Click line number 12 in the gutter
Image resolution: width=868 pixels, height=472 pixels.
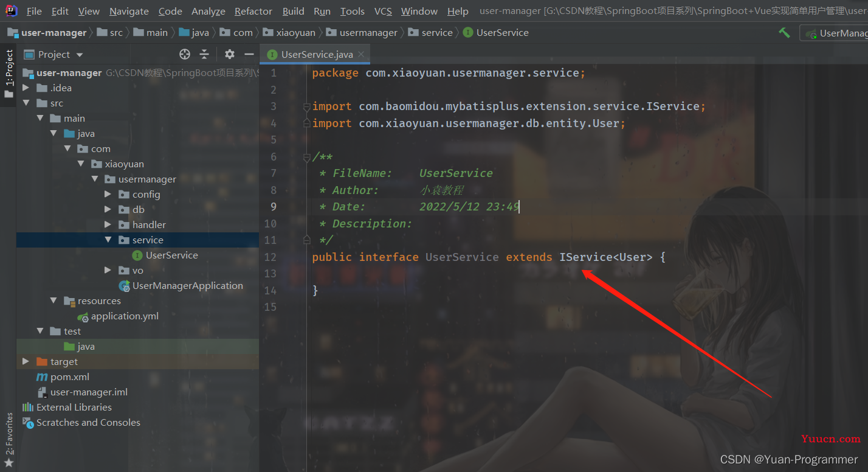click(270, 257)
